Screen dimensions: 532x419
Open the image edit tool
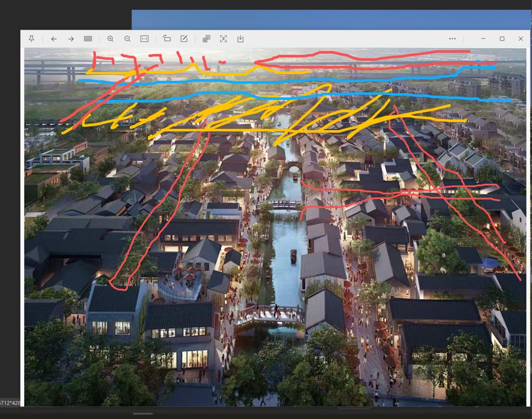(184, 39)
